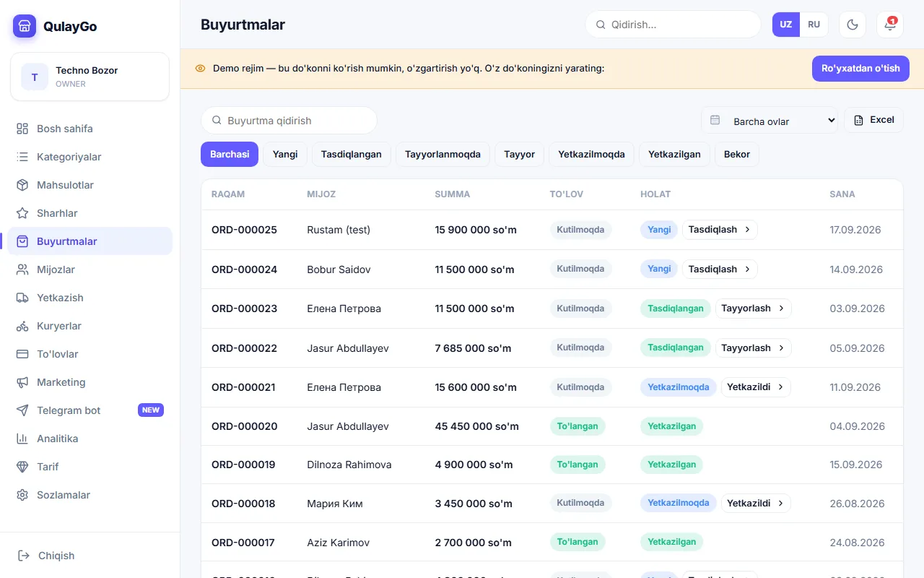The height and width of the screenshot is (578, 924).
Task: Open Yetkazish truck icon
Action: click(x=22, y=298)
